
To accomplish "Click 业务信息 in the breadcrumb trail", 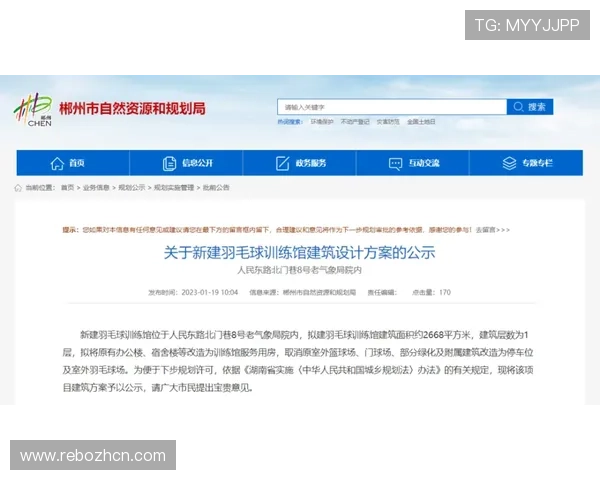I will (96, 188).
